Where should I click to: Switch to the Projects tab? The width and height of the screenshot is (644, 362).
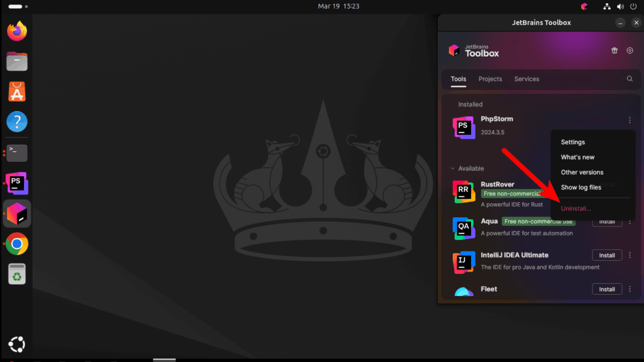pyautogui.click(x=490, y=79)
